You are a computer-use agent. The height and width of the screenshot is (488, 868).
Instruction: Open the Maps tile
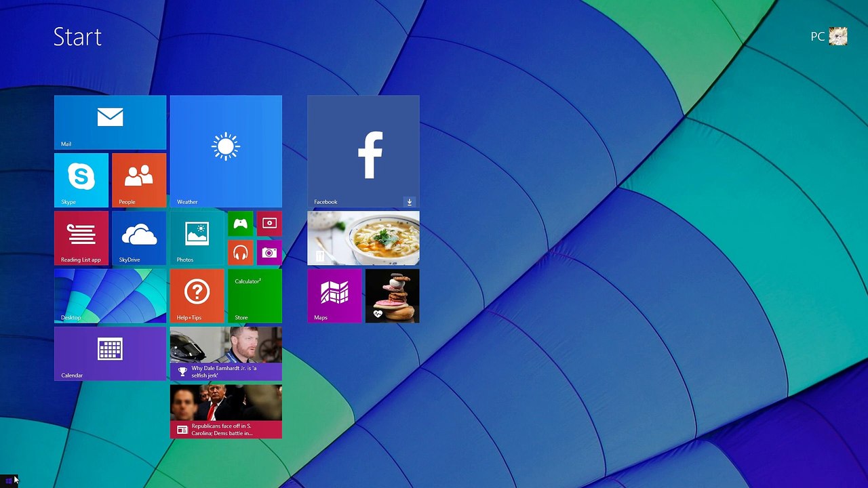pyautogui.click(x=335, y=296)
